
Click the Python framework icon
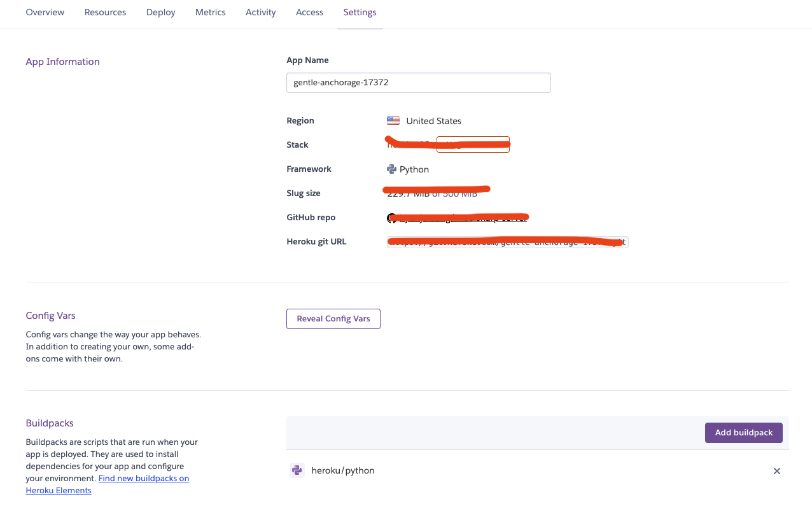tap(391, 169)
